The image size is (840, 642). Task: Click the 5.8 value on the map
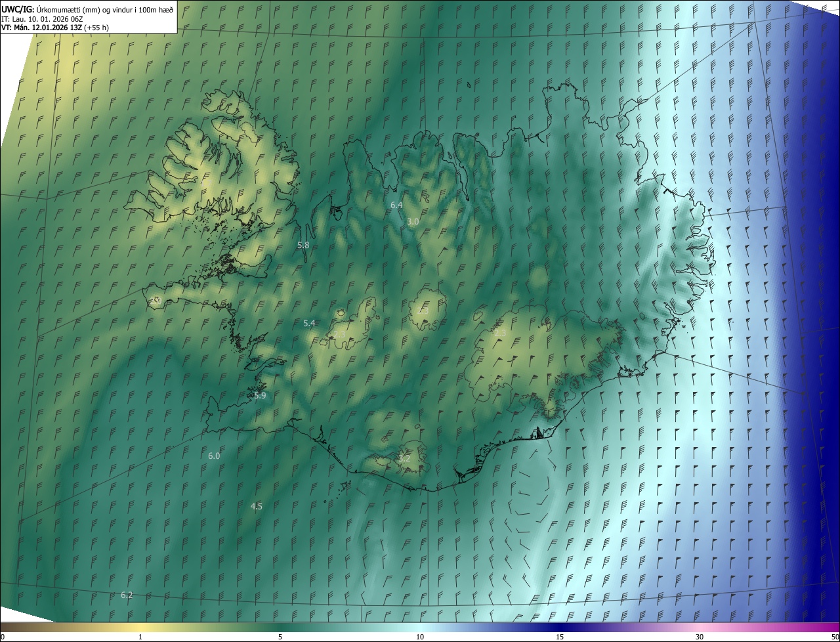(x=303, y=245)
